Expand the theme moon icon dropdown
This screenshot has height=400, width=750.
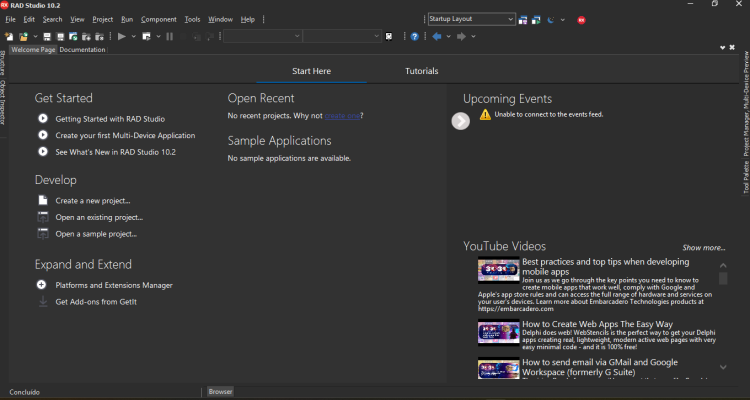[x=563, y=20]
